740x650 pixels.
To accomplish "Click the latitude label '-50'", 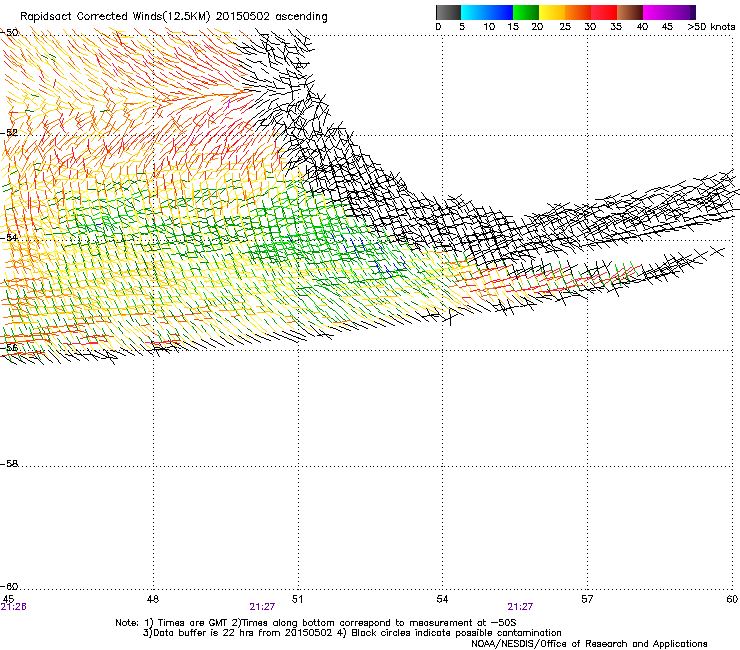I will pos(9,33).
